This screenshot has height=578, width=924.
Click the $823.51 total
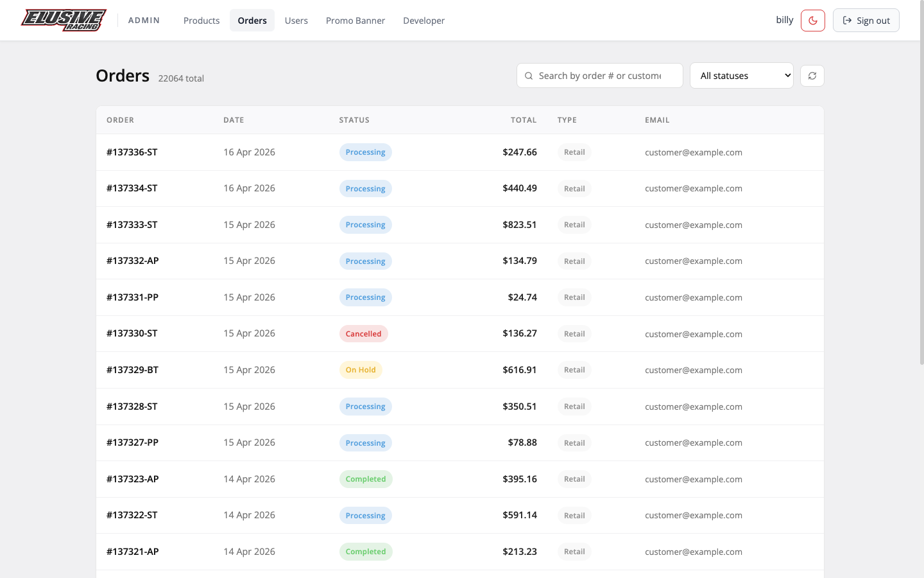[520, 225]
